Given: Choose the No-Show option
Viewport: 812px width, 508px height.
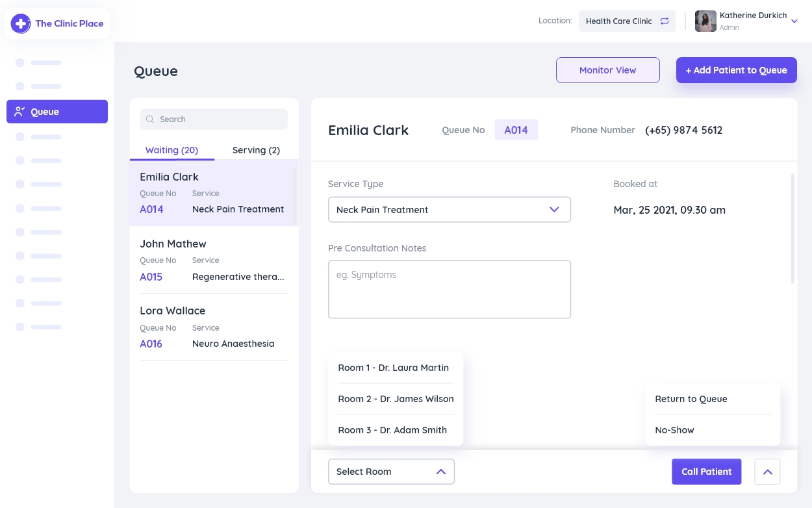Looking at the screenshot, I should coord(674,430).
